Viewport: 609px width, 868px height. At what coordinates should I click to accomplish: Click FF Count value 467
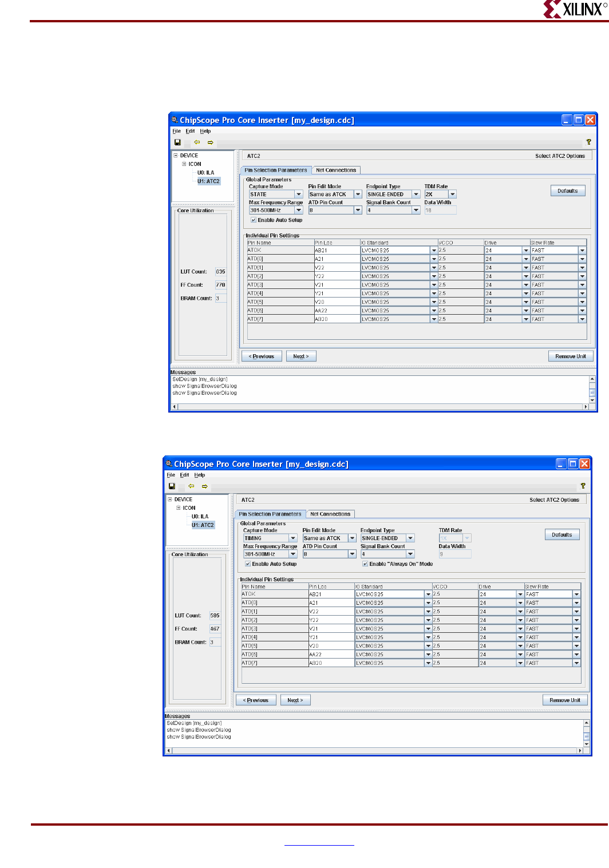coord(215,629)
